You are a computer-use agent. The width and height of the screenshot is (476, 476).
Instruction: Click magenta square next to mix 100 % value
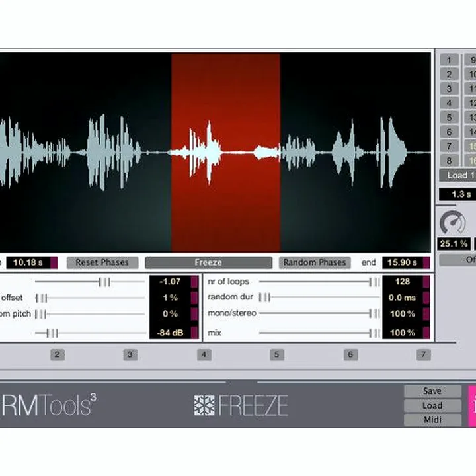(426, 333)
